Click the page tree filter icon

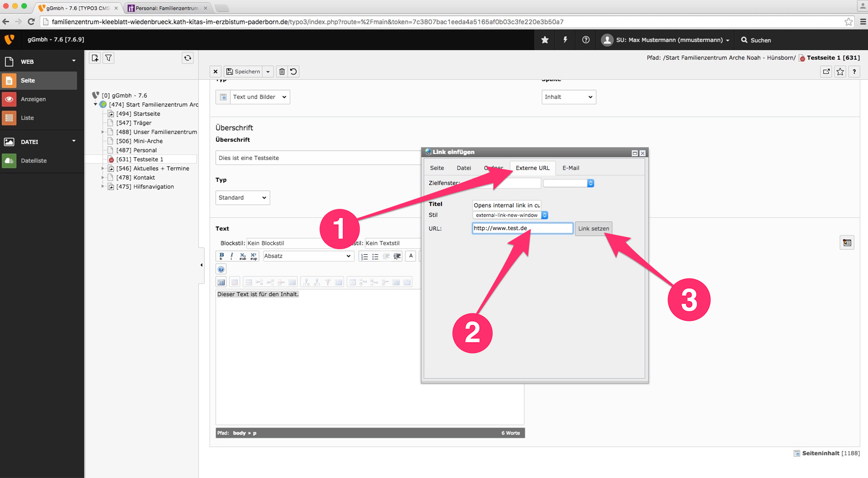pyautogui.click(x=109, y=58)
